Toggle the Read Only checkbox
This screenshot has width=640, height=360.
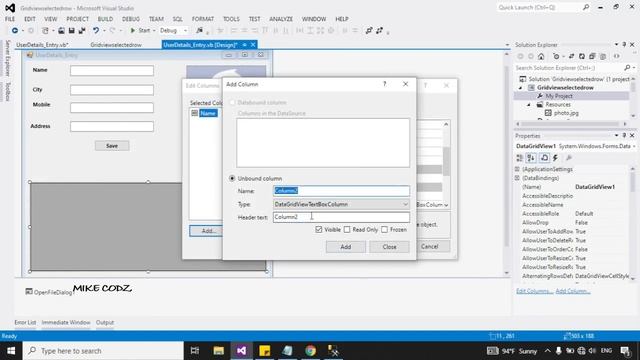pyautogui.click(x=347, y=230)
